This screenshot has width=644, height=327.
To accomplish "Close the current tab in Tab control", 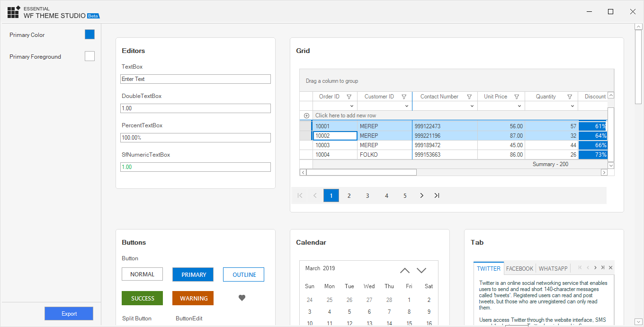I will [x=610, y=267].
